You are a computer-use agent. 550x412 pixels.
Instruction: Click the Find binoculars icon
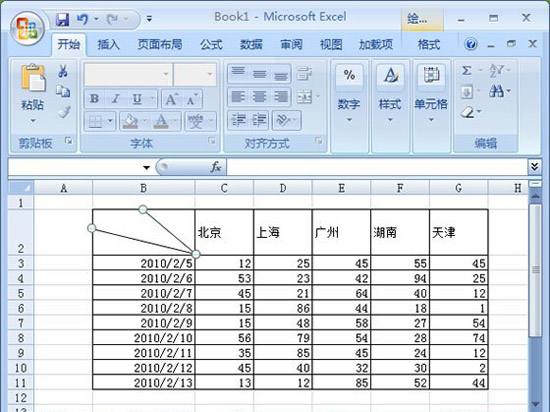[496, 92]
